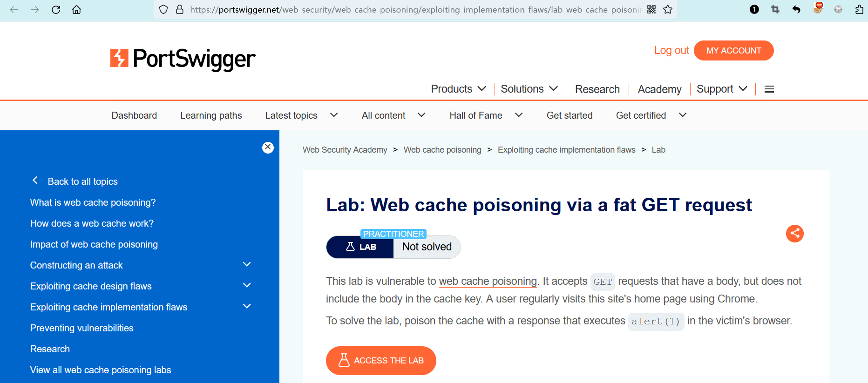Expand Exploiting cache design flaws section
Image resolution: width=868 pixels, height=383 pixels.
point(247,286)
